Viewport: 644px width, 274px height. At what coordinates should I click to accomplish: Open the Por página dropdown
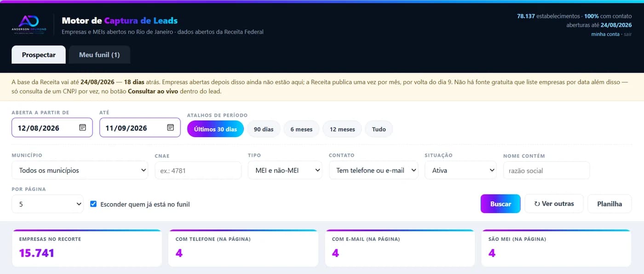[x=47, y=204]
